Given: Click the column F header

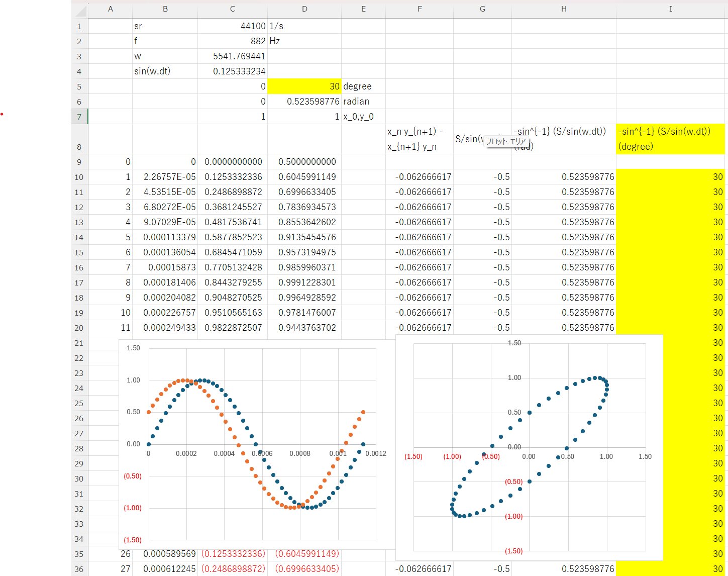Looking at the screenshot, I should (420, 9).
